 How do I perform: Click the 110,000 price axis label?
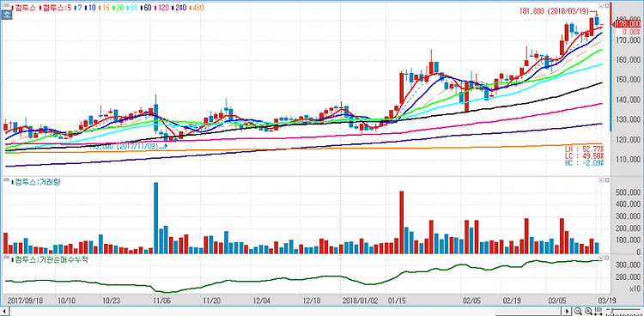pyautogui.click(x=629, y=160)
